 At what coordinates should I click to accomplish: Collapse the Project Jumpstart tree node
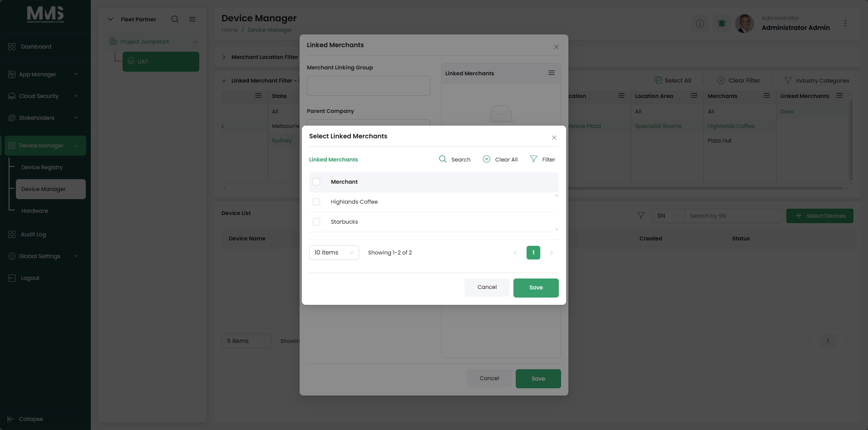196,42
